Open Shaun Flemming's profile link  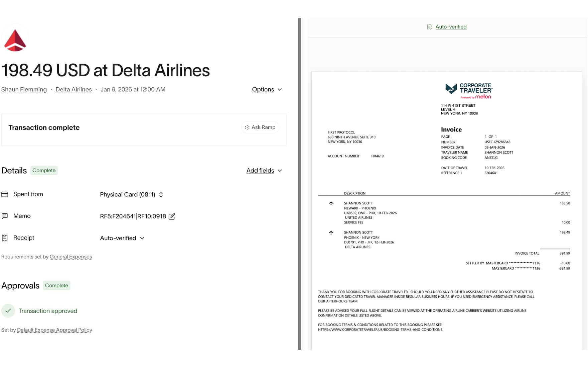click(24, 90)
